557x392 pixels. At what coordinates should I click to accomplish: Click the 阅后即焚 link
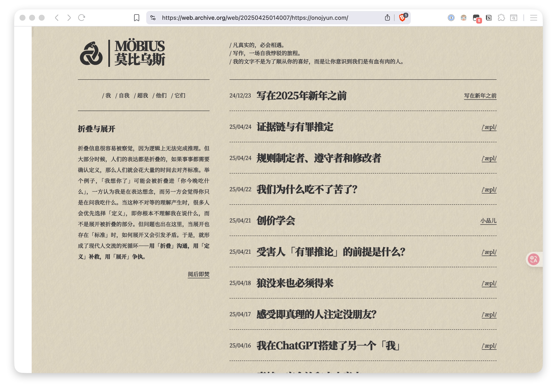click(x=199, y=274)
